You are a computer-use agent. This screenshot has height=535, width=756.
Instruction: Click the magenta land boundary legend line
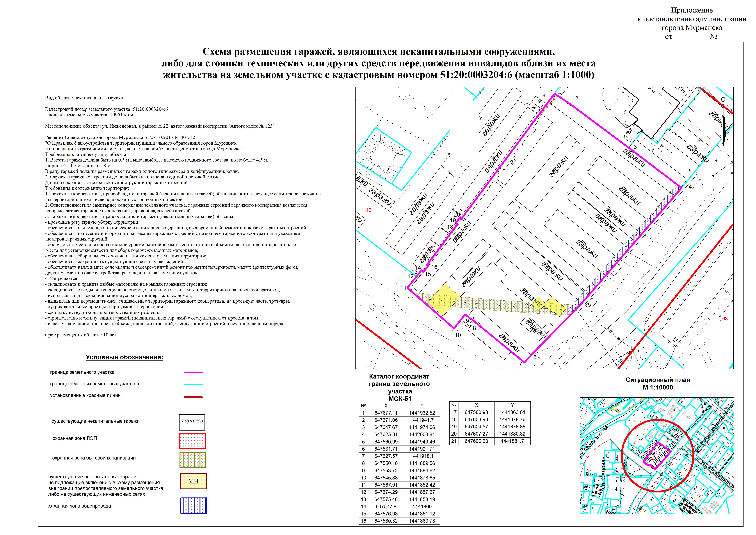pos(193,372)
